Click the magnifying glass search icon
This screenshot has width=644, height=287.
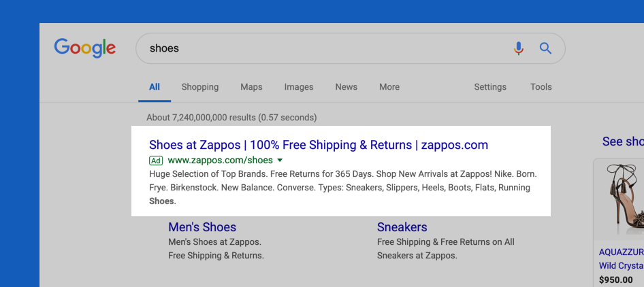click(x=545, y=48)
